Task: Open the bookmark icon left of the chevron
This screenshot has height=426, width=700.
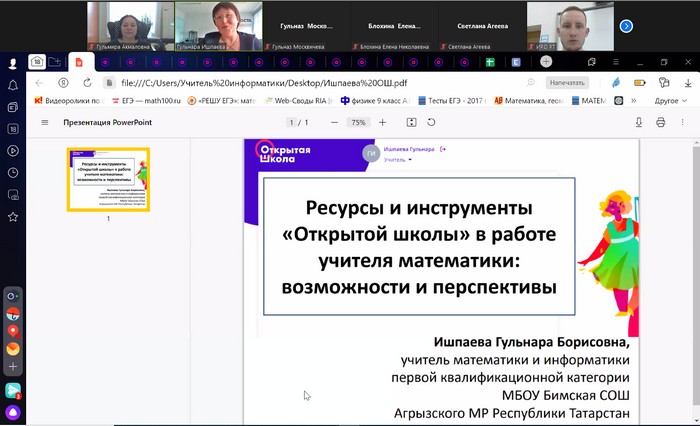Action: pyautogui.click(x=618, y=100)
